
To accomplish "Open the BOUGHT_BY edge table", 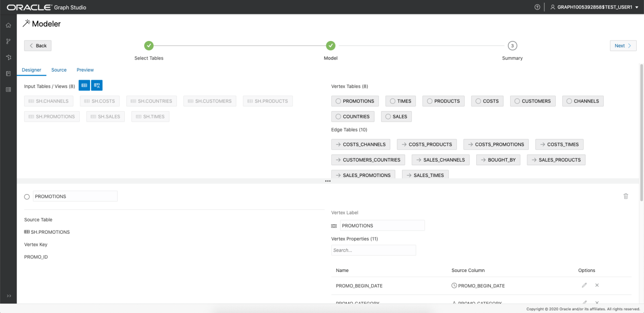I will point(498,160).
